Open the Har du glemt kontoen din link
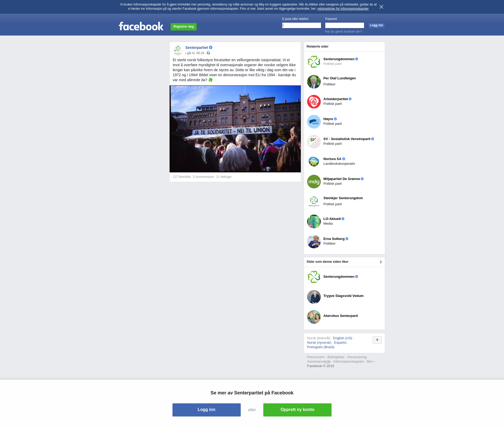504x427 pixels. click(x=343, y=32)
